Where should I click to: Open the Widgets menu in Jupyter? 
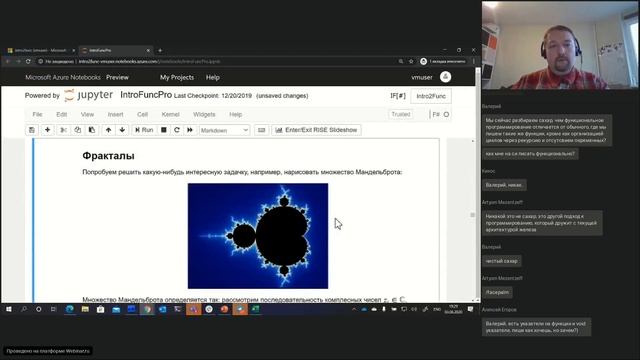204,114
